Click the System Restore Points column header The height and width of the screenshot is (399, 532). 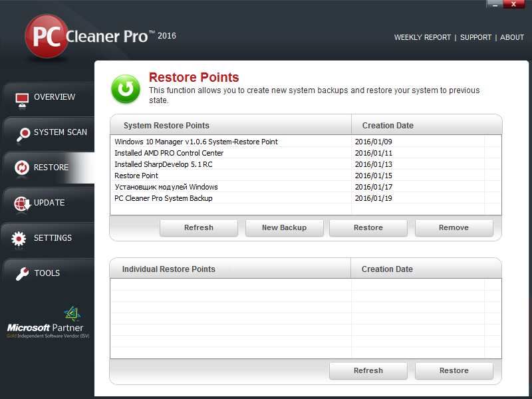pyautogui.click(x=231, y=125)
